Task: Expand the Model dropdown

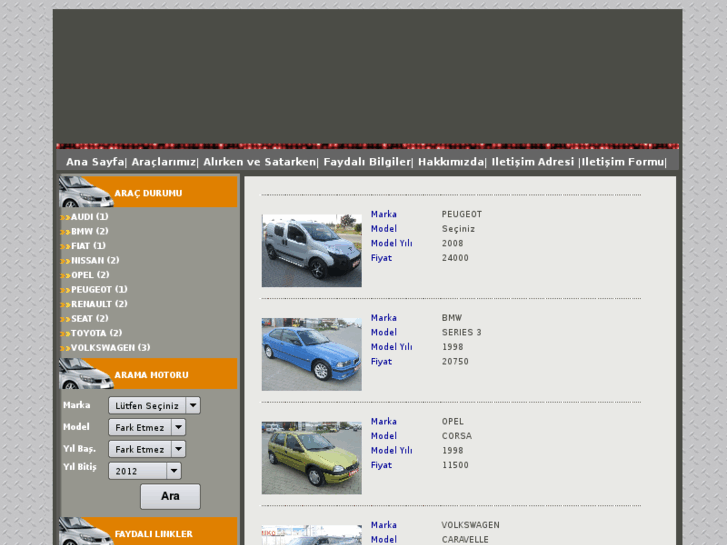Action: pos(146,427)
